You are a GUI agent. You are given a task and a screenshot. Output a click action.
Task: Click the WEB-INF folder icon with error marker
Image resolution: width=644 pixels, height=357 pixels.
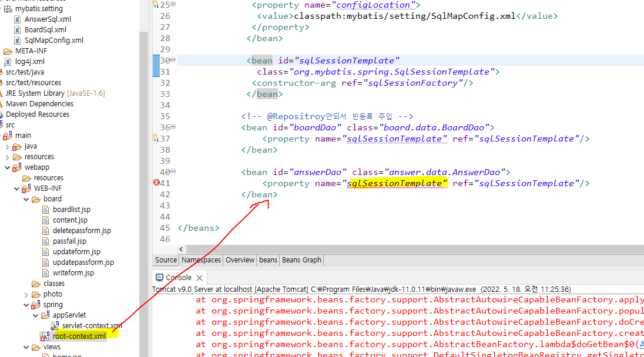26,188
